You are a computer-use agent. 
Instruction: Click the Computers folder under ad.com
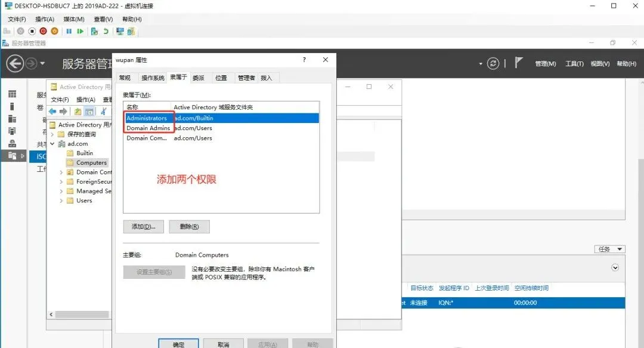(x=91, y=162)
